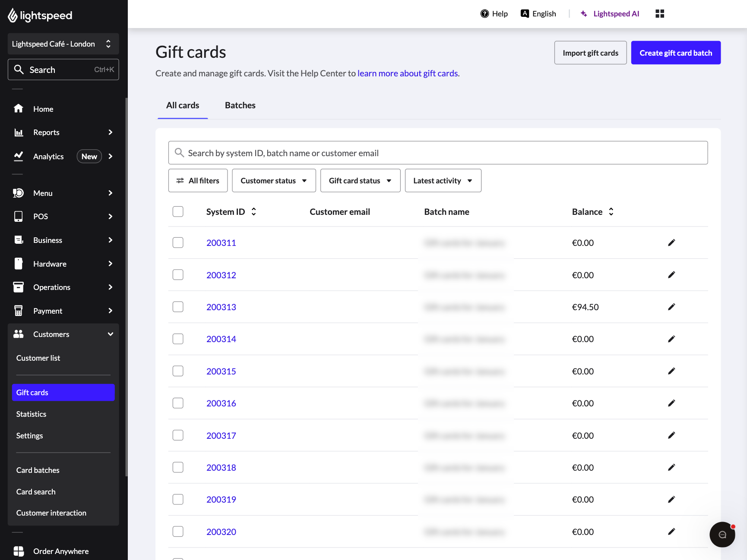The width and height of the screenshot is (747, 560).
Task: Click the Create gift card batch button
Action: point(675,53)
